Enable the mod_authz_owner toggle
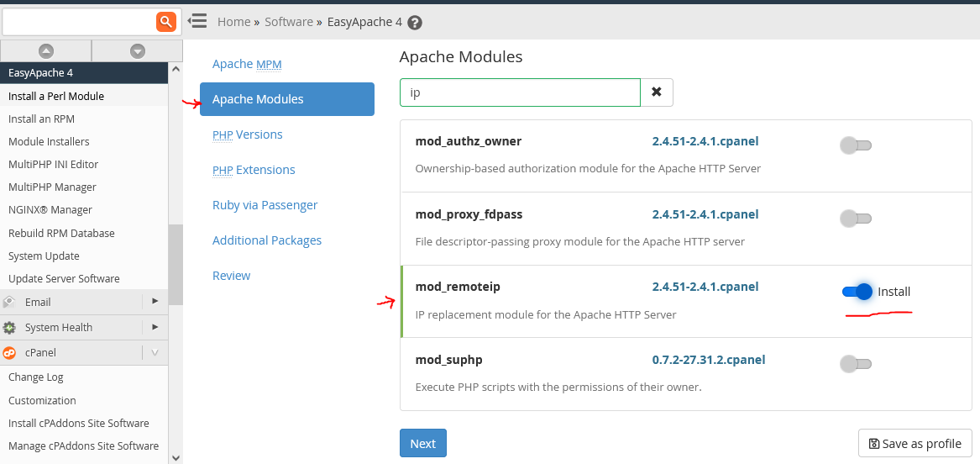 [856, 145]
